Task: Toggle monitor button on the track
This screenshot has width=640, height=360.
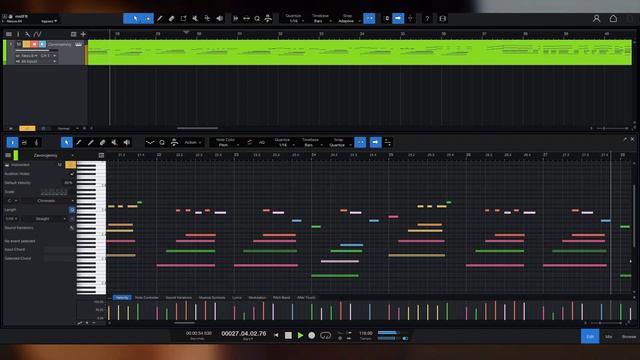Action: (42, 44)
